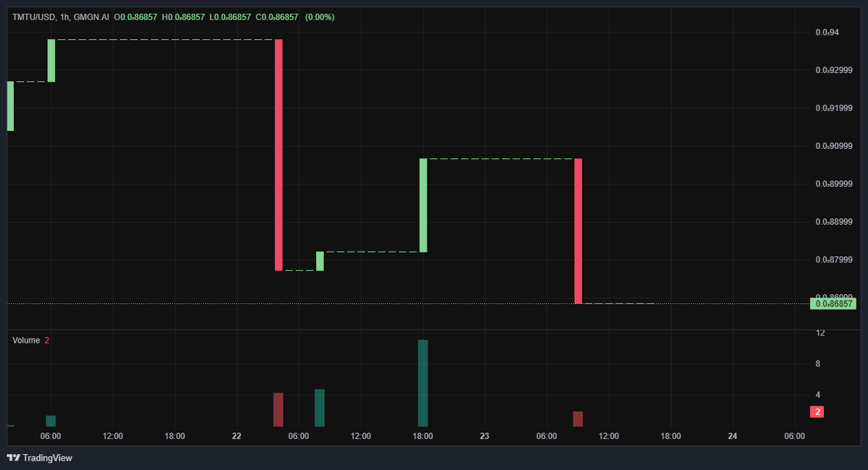
Task: Click the low price value after L
Action: [233, 16]
